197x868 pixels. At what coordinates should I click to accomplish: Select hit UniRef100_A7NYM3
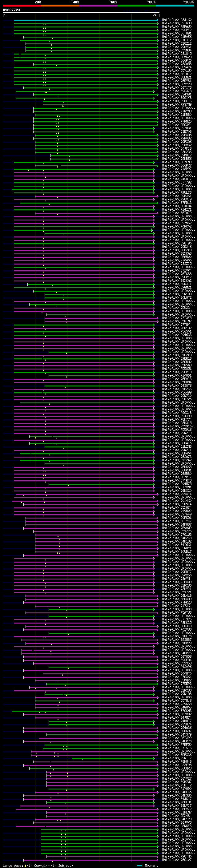[177, 111]
